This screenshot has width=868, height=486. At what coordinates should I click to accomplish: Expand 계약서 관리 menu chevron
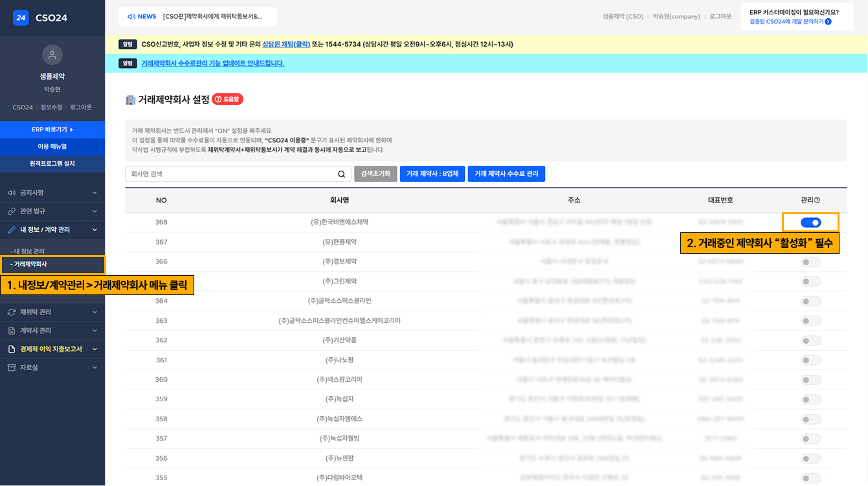pyautogui.click(x=95, y=331)
